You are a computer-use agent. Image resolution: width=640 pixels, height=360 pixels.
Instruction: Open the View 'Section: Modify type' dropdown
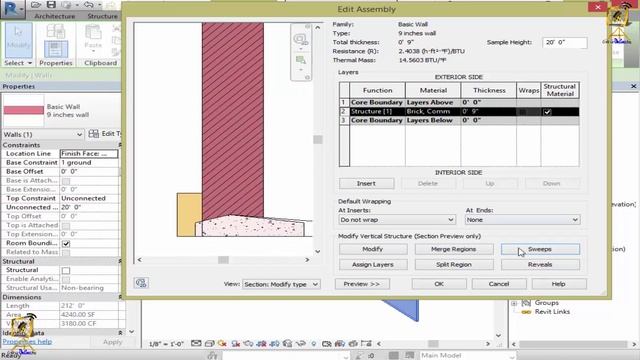pos(281,284)
